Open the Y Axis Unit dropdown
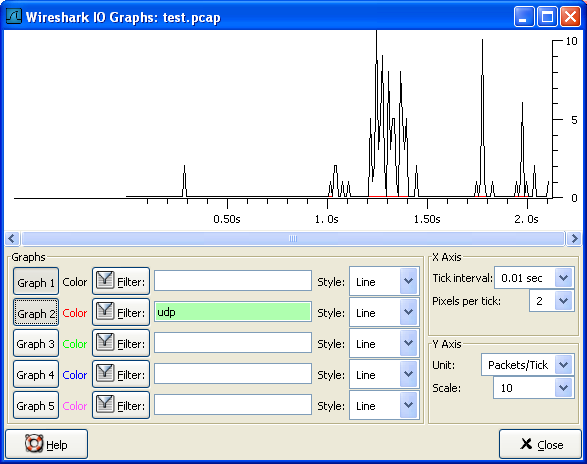The image size is (587, 464). click(x=528, y=365)
